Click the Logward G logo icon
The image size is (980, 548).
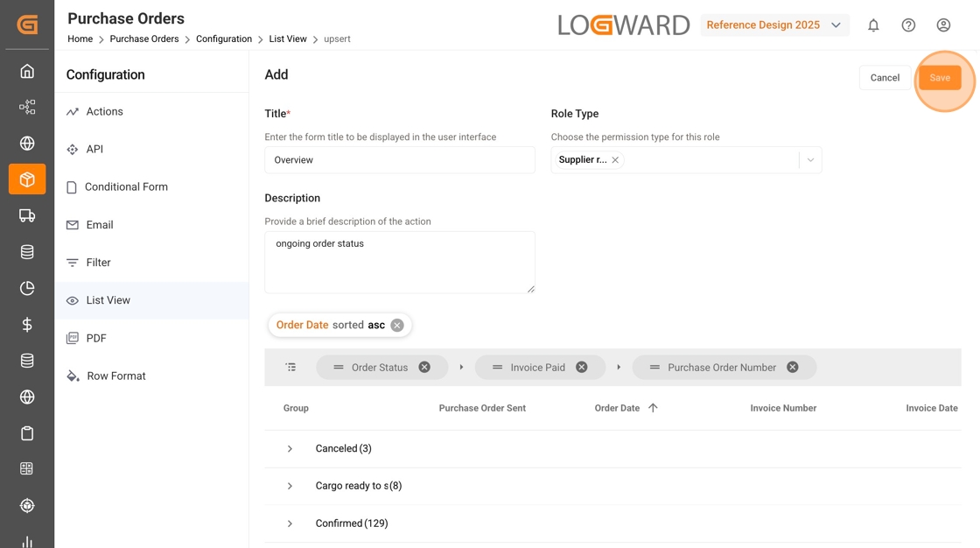pyautogui.click(x=27, y=25)
